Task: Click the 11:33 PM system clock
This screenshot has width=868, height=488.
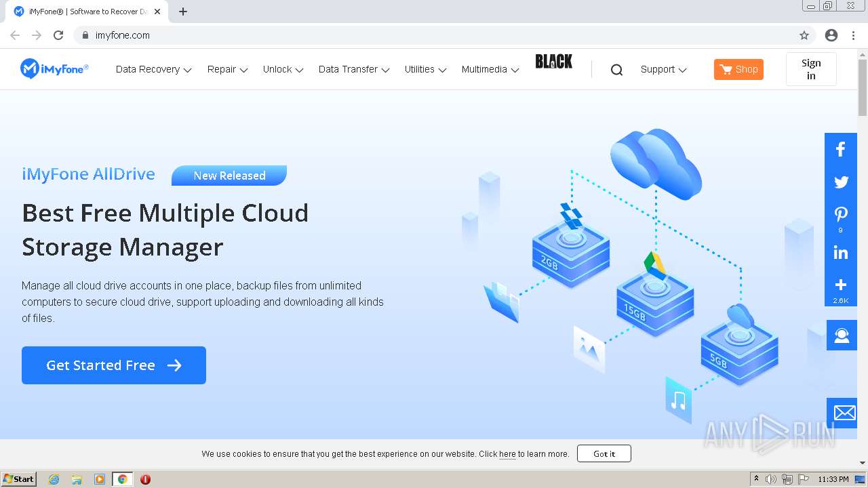Action: point(833,479)
